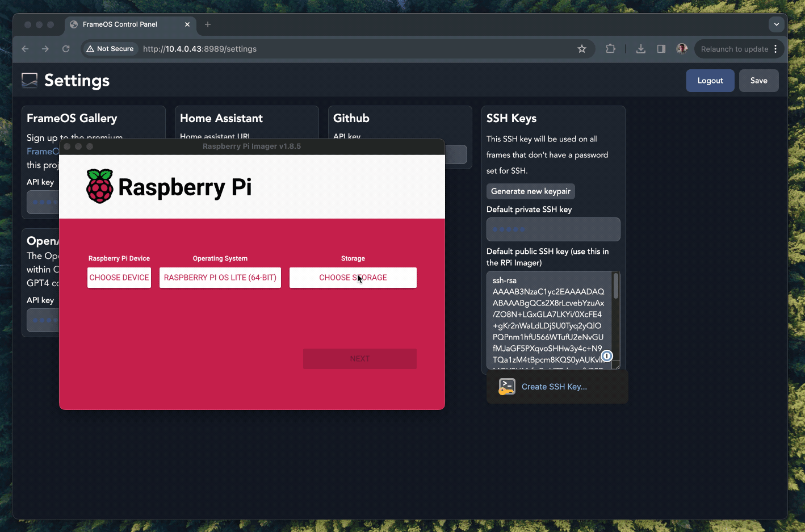Click the Not Secure site info badge

[x=110, y=49]
